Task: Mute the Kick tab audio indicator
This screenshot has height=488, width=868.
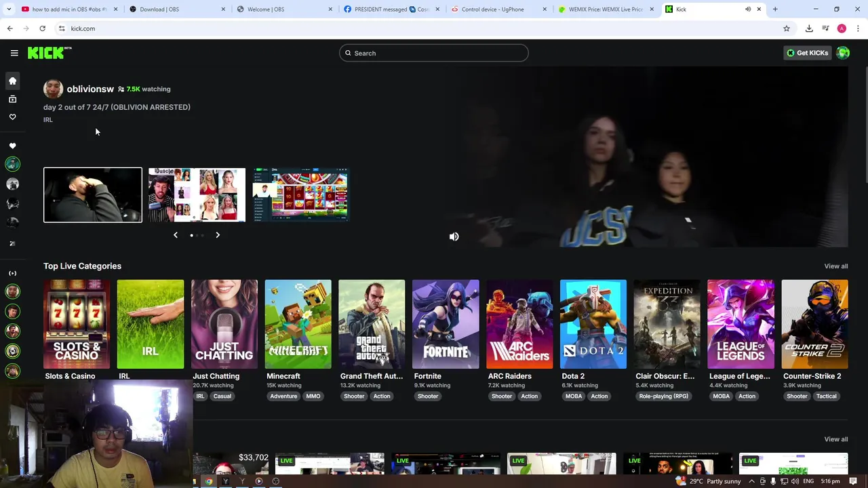Action: click(x=748, y=9)
